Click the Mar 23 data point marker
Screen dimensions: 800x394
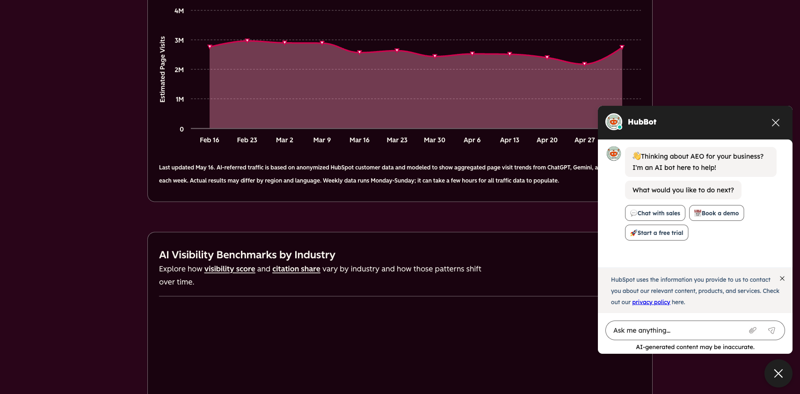[397, 50]
